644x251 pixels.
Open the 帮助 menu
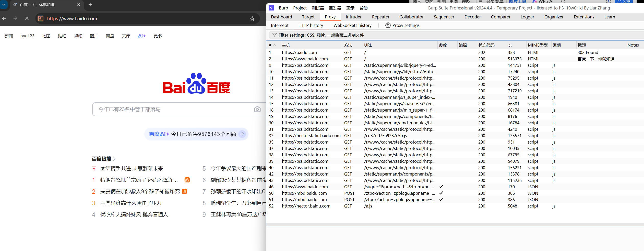coord(363,8)
